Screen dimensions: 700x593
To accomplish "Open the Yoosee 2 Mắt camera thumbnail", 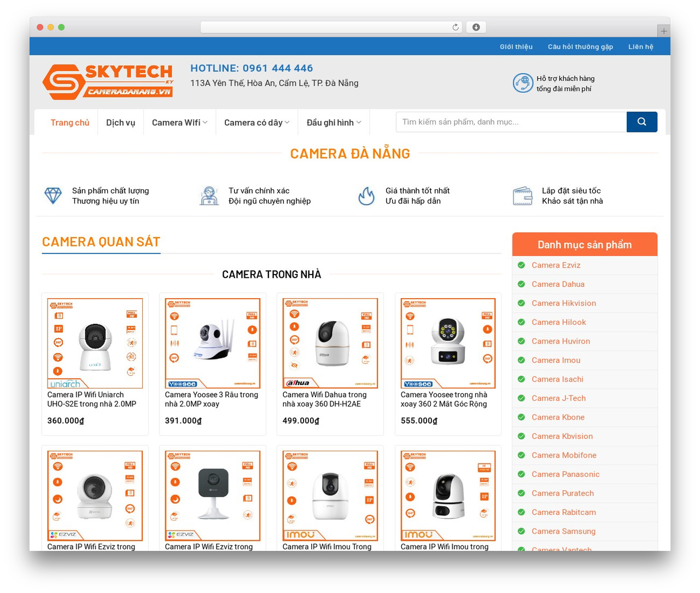I will (x=448, y=344).
